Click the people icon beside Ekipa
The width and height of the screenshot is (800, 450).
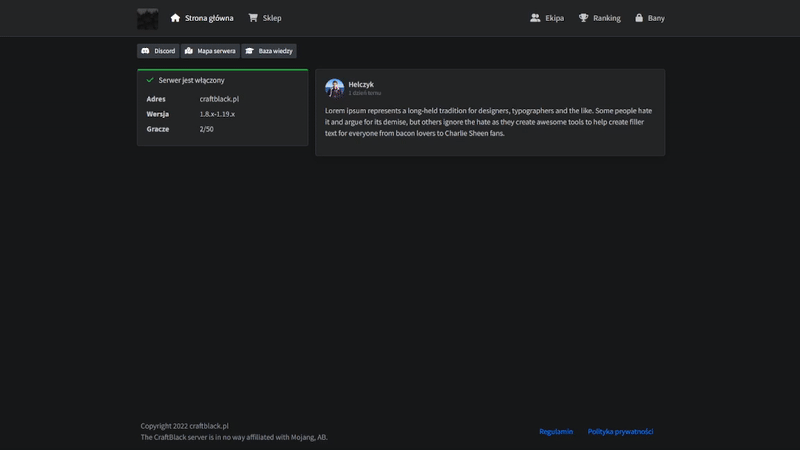tap(535, 18)
